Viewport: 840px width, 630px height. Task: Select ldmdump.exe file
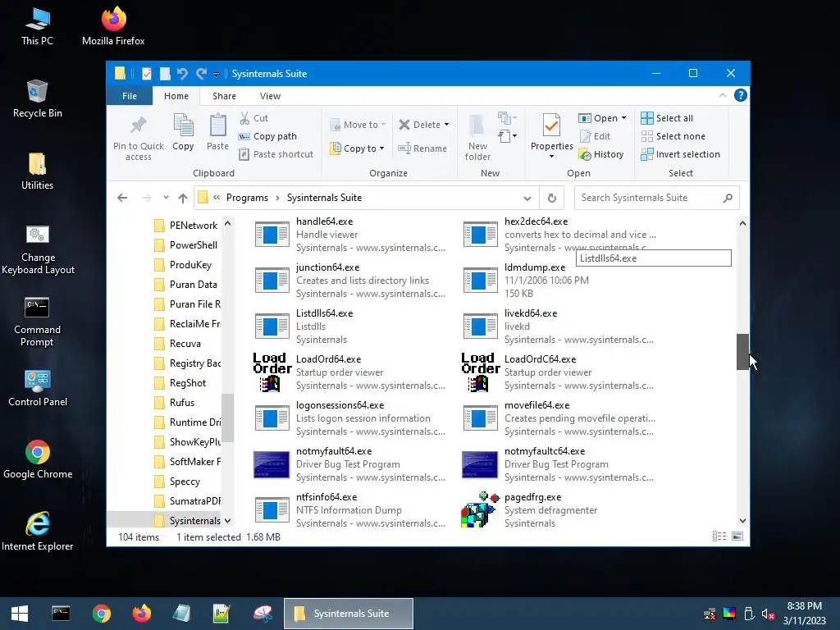coord(557,281)
